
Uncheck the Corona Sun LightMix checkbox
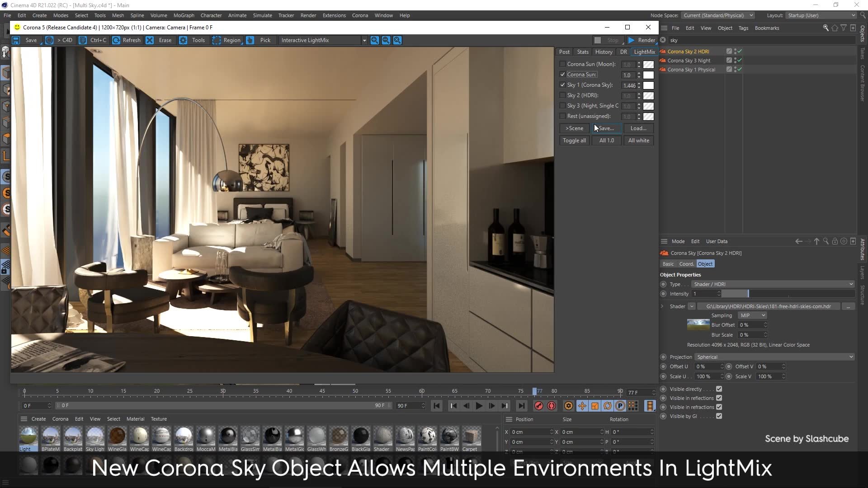point(562,75)
